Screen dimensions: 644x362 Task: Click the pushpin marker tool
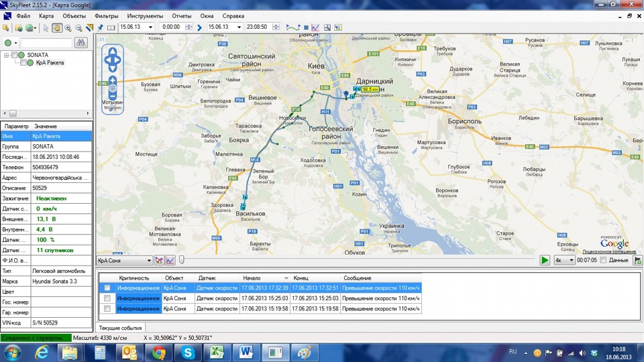pos(100,27)
